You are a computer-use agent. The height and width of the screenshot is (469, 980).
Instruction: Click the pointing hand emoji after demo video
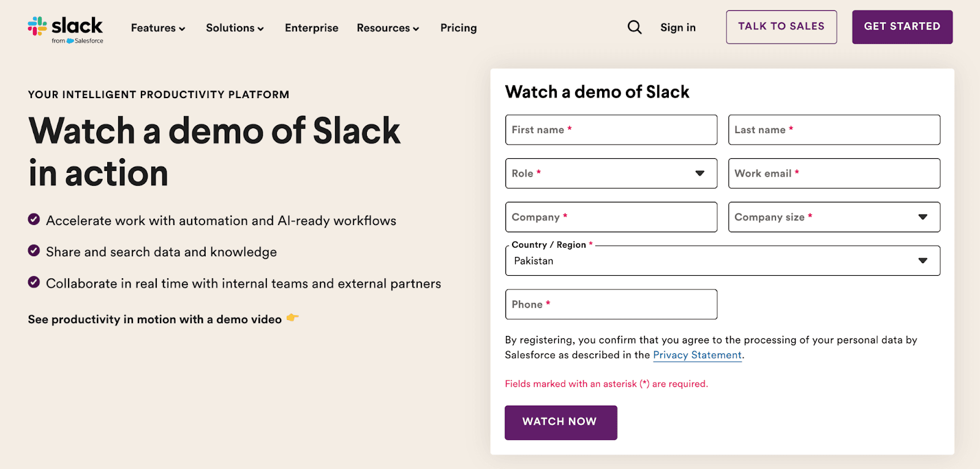point(293,318)
